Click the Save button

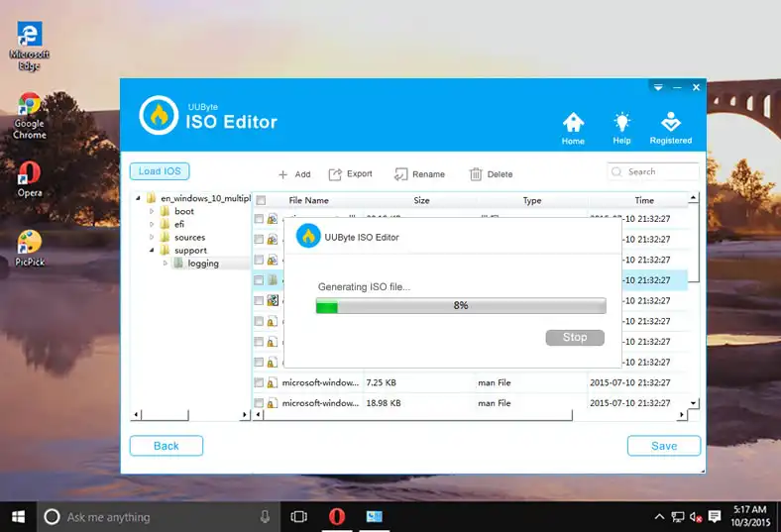tap(664, 446)
